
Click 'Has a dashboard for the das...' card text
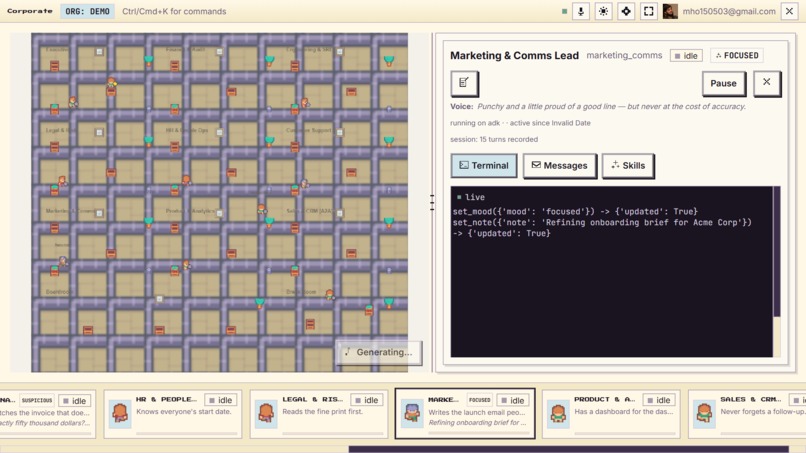click(x=622, y=411)
